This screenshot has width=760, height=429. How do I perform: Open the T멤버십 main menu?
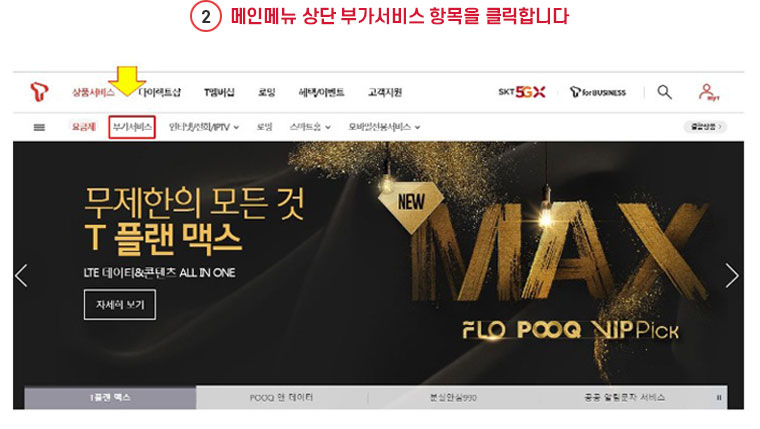(219, 92)
